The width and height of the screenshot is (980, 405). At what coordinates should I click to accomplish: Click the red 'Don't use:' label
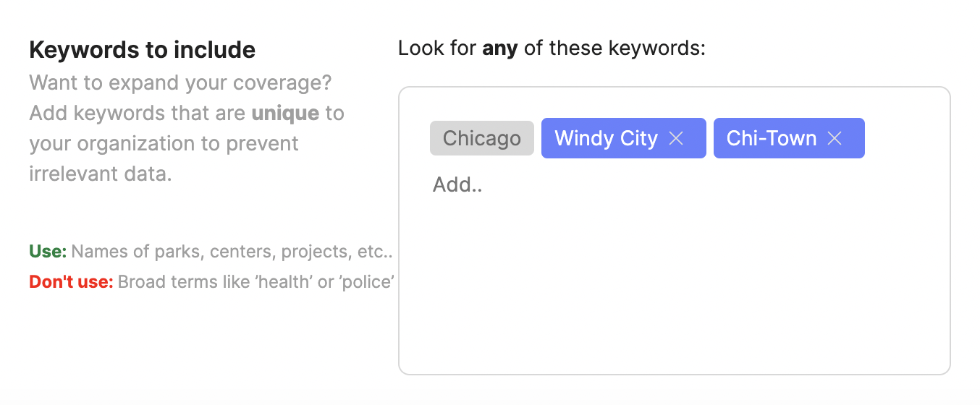(x=71, y=282)
